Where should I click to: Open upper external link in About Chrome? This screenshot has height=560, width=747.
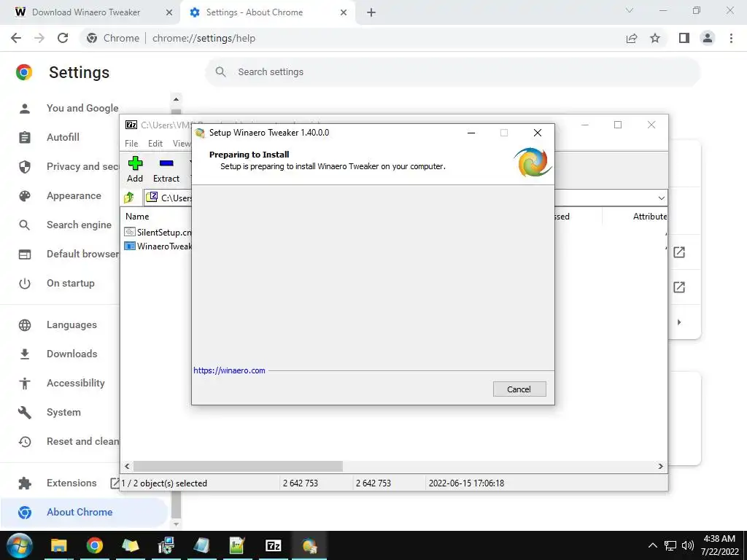click(x=679, y=252)
